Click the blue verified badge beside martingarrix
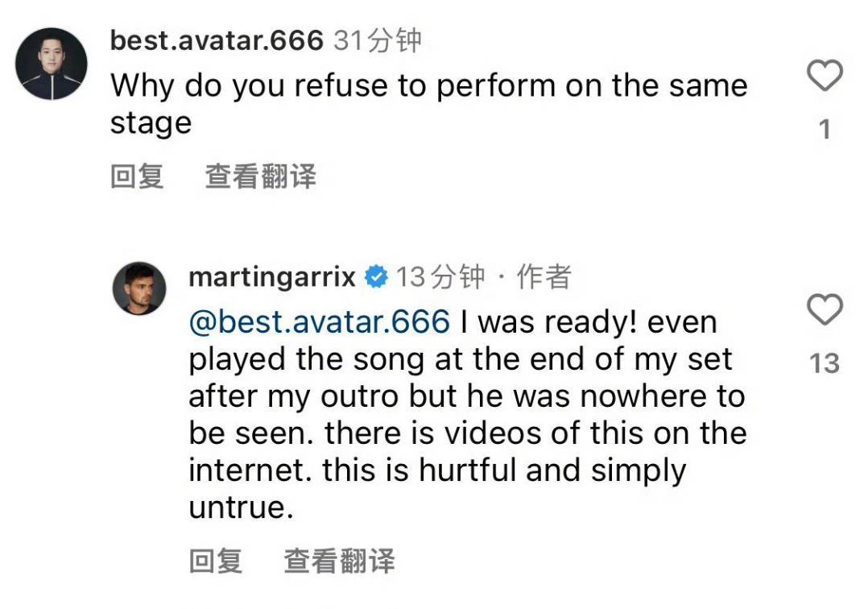Viewport: 868px width, 609px height. click(x=375, y=278)
